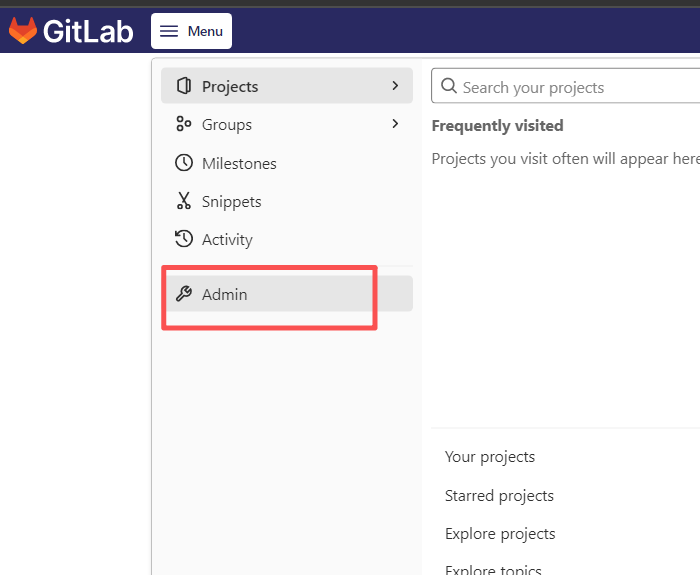Click the hamburger icon in Menu button

tap(169, 31)
